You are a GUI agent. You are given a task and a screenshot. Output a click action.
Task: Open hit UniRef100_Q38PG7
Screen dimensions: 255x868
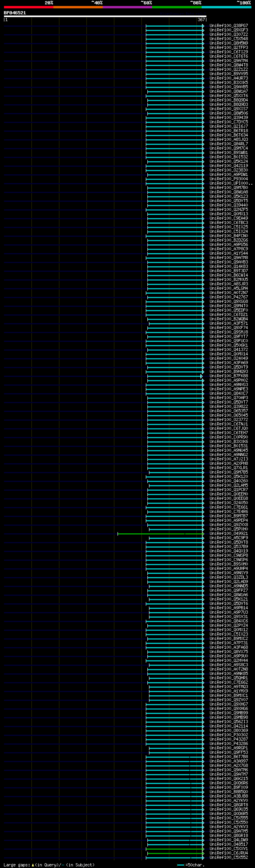click(229, 26)
